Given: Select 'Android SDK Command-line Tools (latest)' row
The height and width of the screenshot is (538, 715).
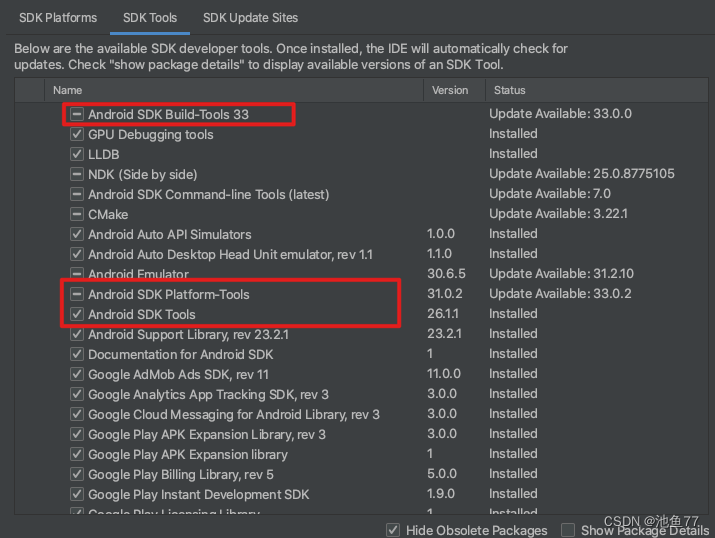Looking at the screenshot, I should [x=208, y=195].
